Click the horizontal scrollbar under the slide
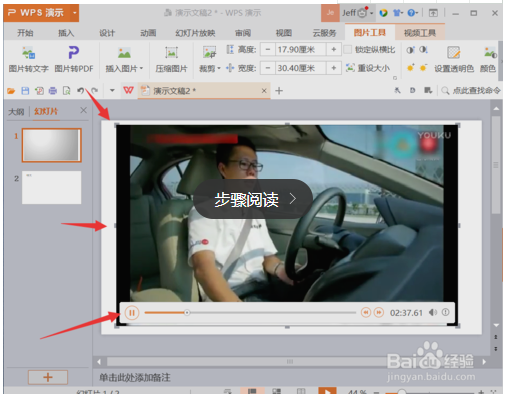508x398 pixels. pyautogui.click(x=290, y=362)
